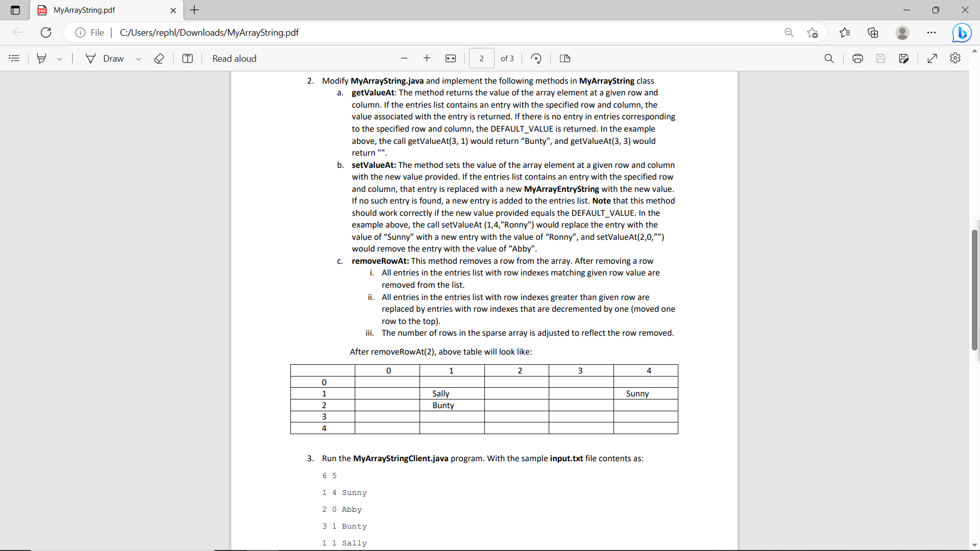980x551 pixels.
Task: Click the scroll up arrow
Action: coord(975,51)
